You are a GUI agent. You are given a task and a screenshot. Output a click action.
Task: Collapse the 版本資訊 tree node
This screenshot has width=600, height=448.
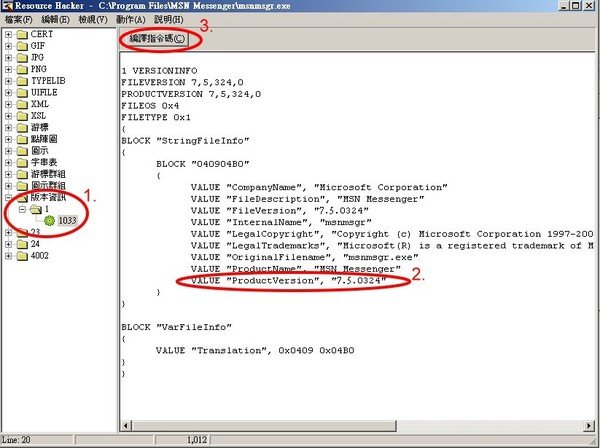(x=8, y=198)
